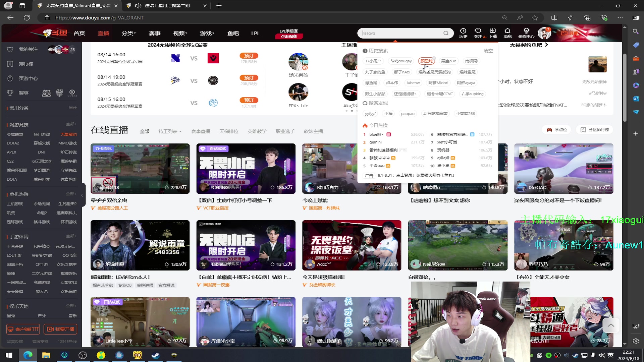
Task: Open File Explorer from the taskbar
Action: [x=46, y=355]
